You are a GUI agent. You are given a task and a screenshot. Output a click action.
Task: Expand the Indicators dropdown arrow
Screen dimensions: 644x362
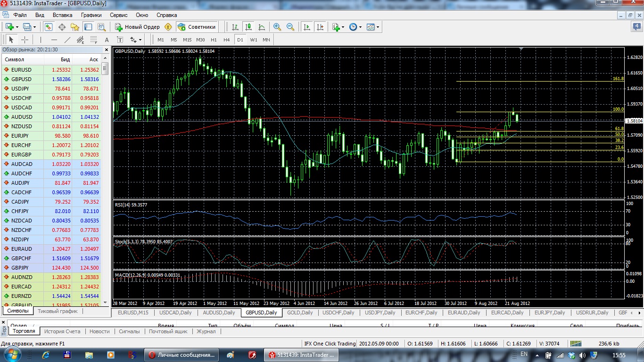pos(343,27)
